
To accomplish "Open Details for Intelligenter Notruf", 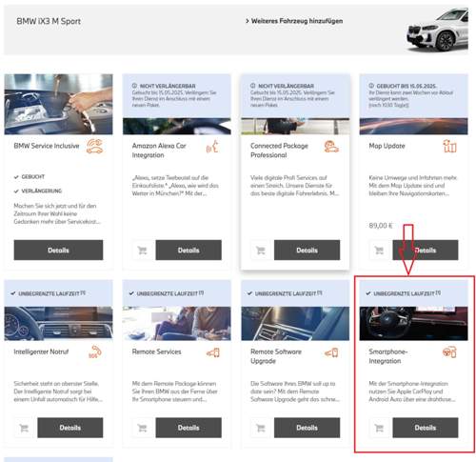I will pyautogui.click(x=70, y=428).
